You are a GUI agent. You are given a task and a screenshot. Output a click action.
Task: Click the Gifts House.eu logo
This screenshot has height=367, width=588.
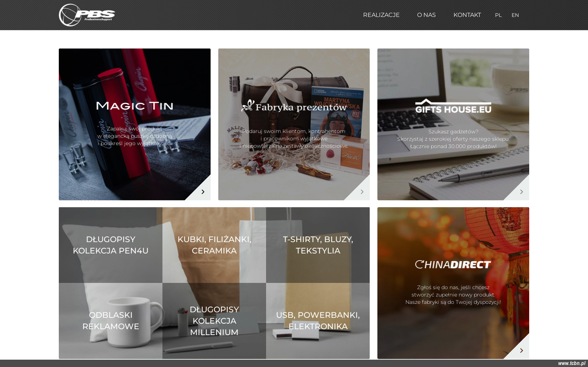[x=453, y=106]
